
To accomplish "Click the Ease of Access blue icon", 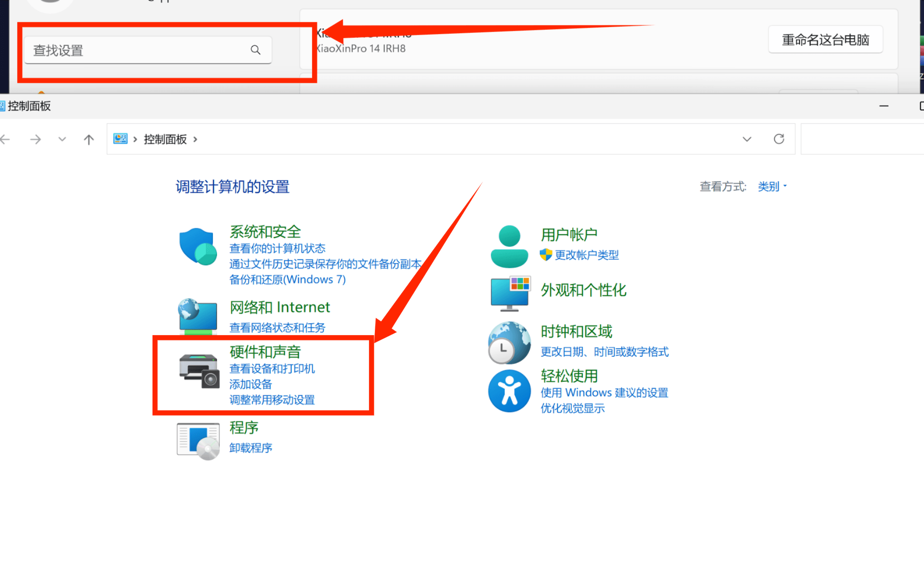I will (509, 391).
